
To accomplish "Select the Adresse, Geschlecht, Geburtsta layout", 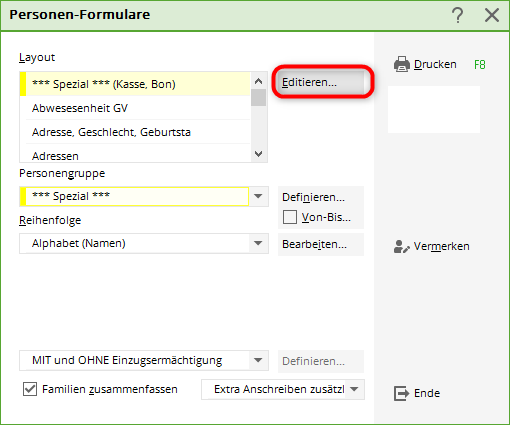I will [x=138, y=132].
